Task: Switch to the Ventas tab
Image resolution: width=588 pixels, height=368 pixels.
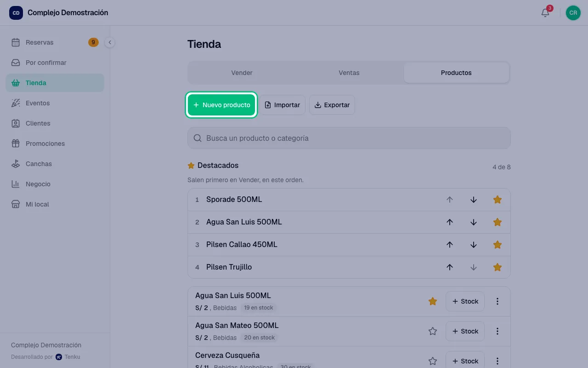Action: click(349, 73)
